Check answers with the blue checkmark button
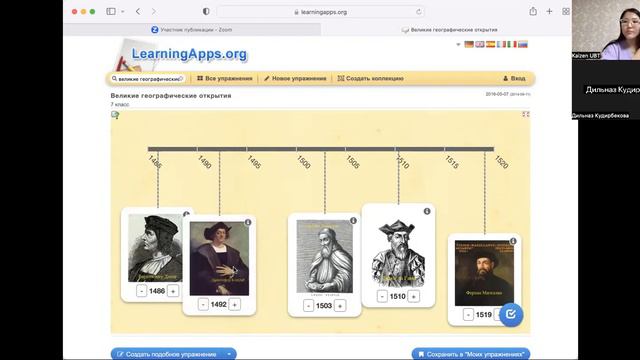This screenshot has width=640, height=360. click(x=511, y=315)
